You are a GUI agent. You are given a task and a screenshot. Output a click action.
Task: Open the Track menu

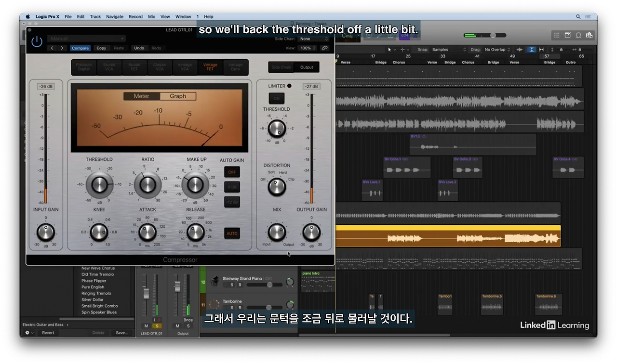pos(95,16)
